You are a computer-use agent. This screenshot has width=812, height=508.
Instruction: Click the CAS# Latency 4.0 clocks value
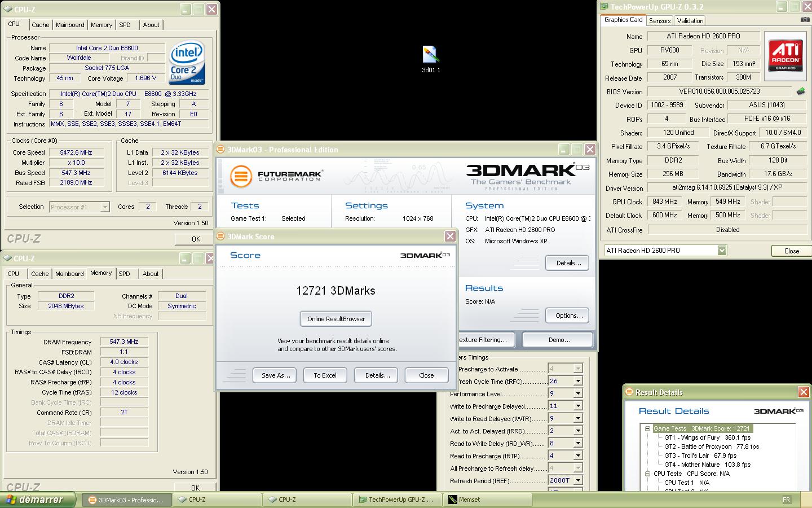click(x=124, y=362)
